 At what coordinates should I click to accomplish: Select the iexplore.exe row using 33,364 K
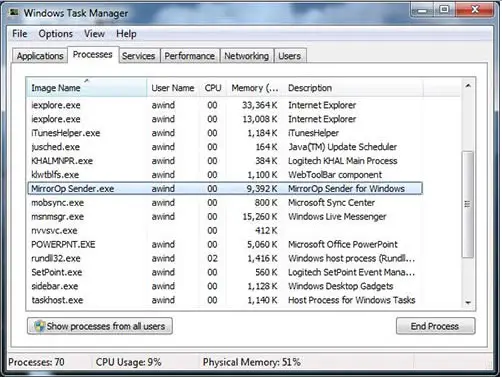coord(225,105)
